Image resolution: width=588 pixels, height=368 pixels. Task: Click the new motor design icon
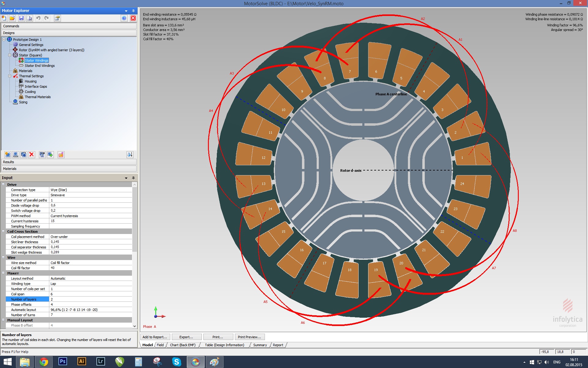click(x=4, y=18)
